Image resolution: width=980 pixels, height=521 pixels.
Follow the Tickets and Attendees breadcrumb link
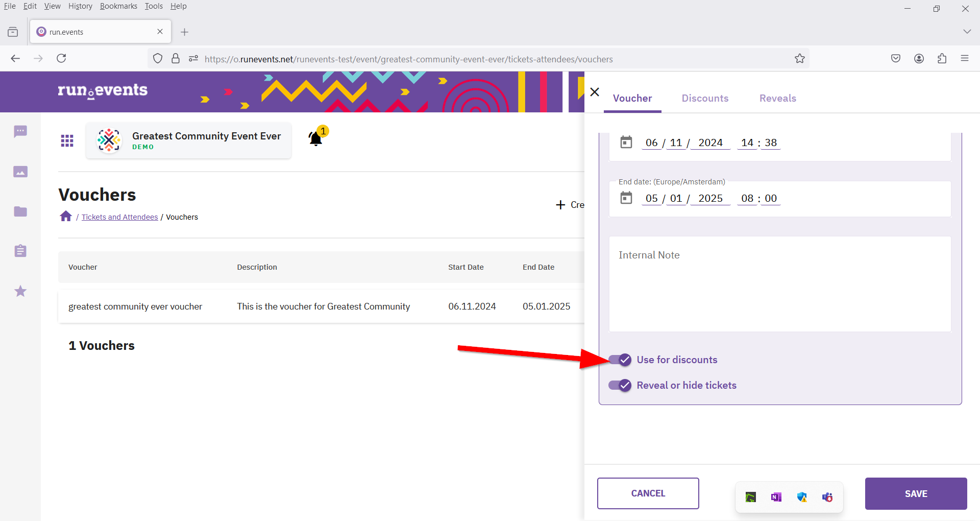tap(120, 217)
